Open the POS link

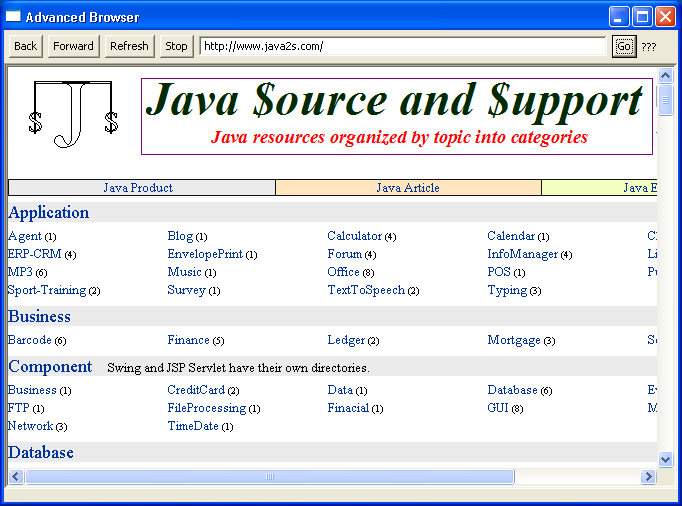(x=499, y=272)
